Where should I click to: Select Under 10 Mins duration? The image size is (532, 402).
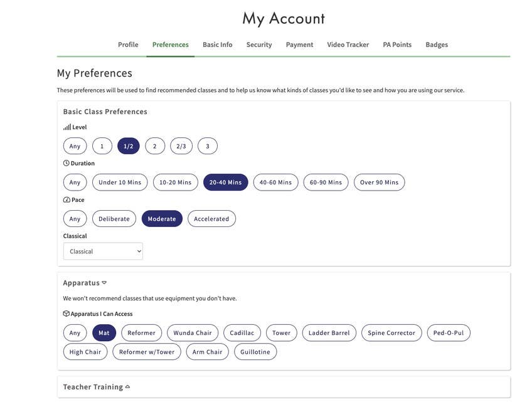tap(120, 182)
